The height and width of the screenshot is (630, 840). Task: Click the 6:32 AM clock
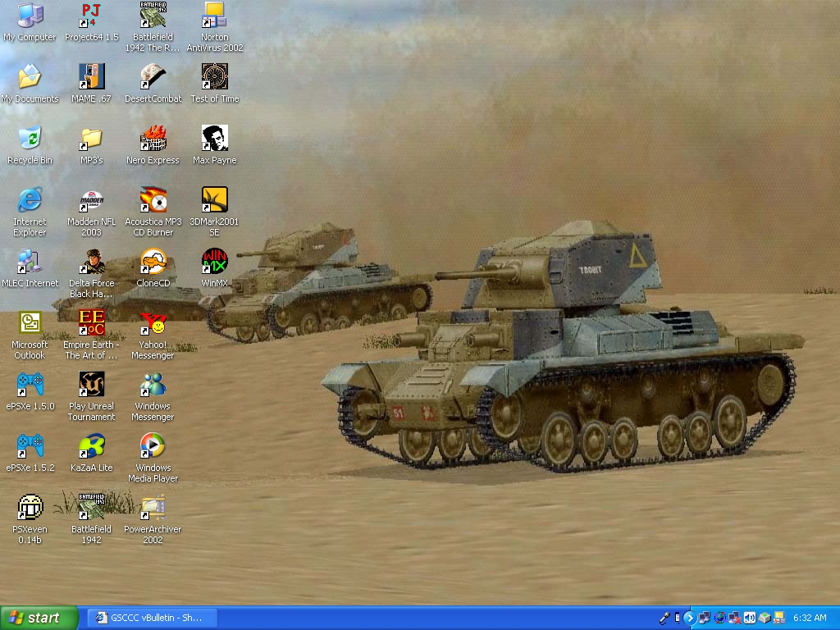coord(810,619)
